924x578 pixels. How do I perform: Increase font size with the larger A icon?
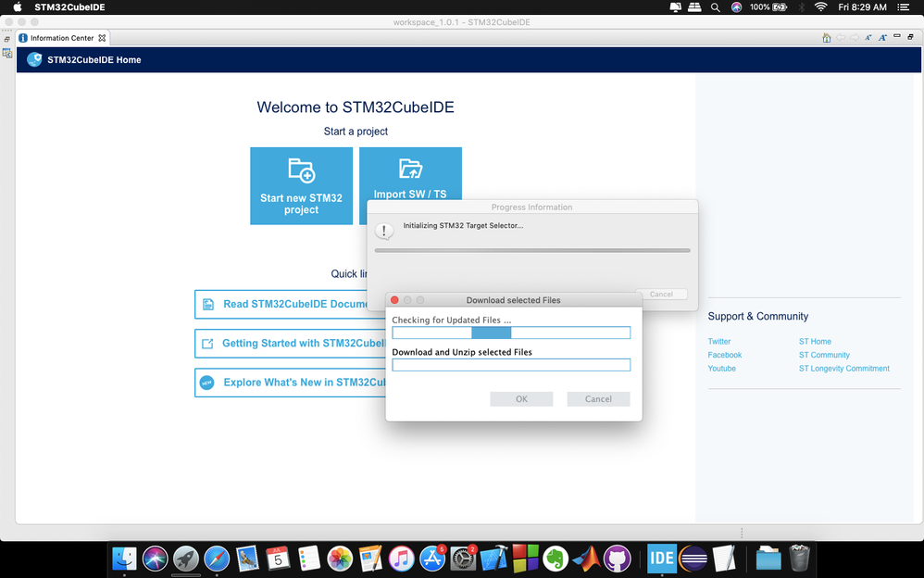click(x=882, y=38)
